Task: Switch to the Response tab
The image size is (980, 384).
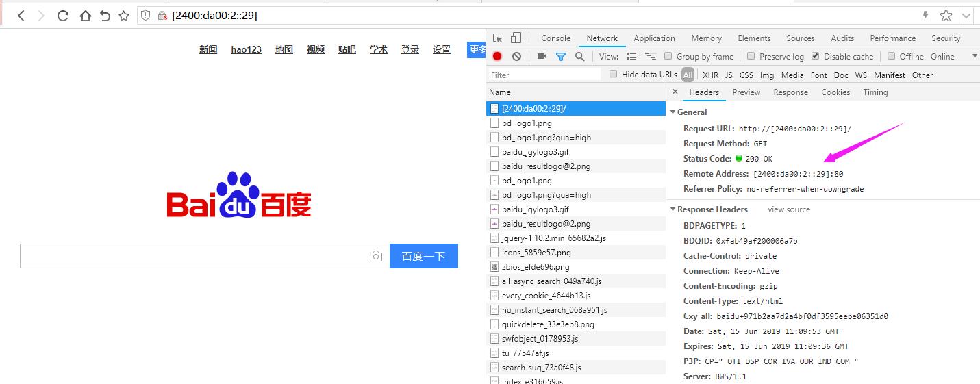Action: click(x=790, y=92)
